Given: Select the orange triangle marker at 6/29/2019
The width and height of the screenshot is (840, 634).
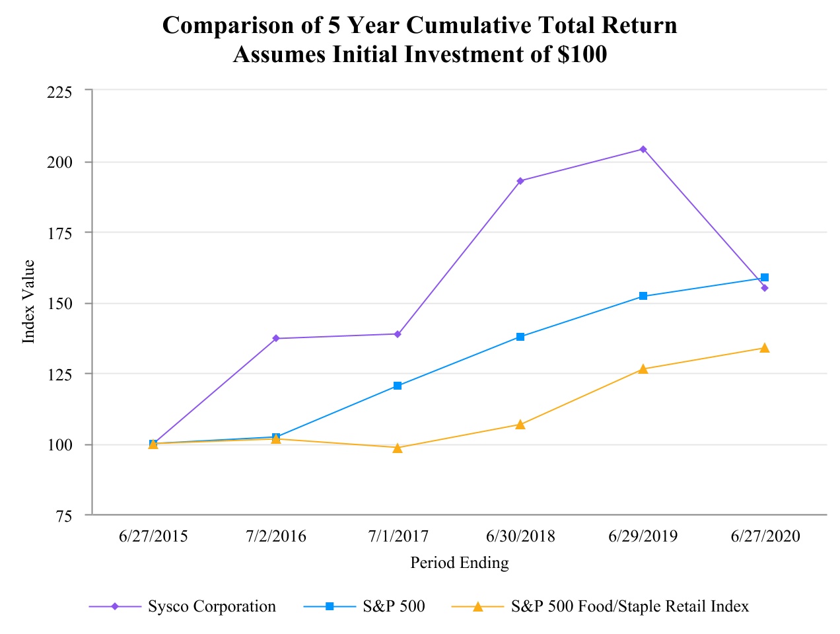Looking at the screenshot, I should tap(643, 369).
